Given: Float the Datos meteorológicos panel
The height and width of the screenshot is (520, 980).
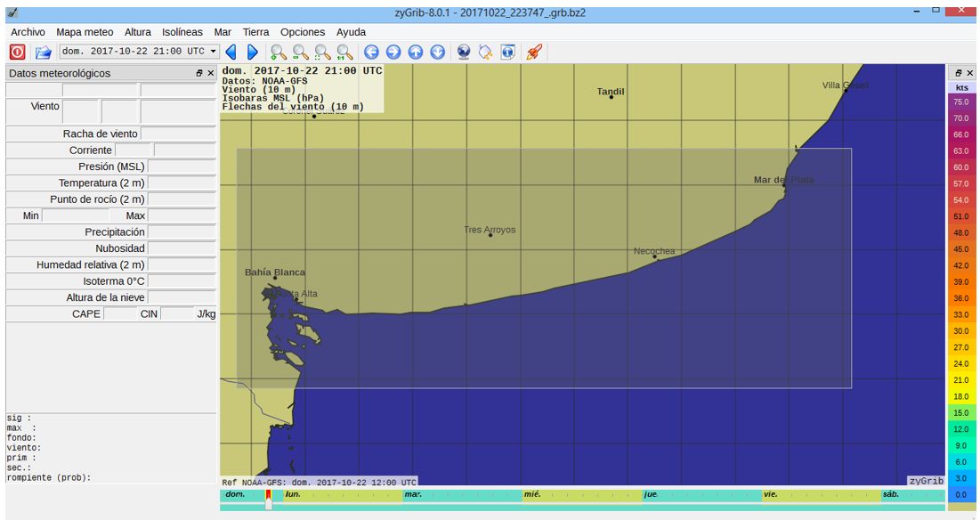Looking at the screenshot, I should point(199,73).
